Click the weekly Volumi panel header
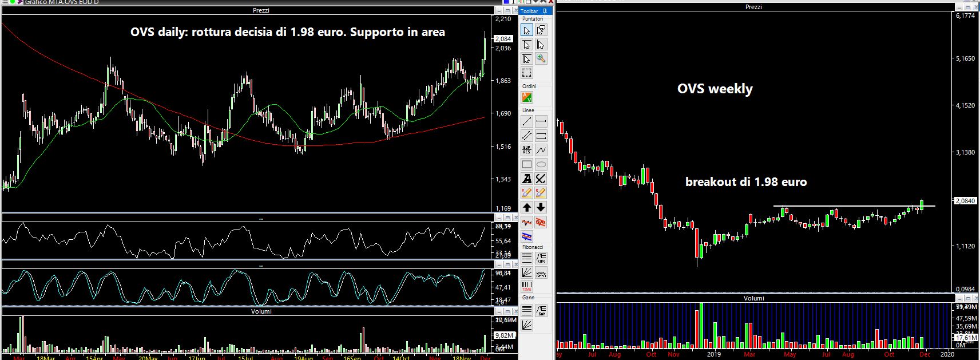This screenshot has height=360, width=980. 753,298
